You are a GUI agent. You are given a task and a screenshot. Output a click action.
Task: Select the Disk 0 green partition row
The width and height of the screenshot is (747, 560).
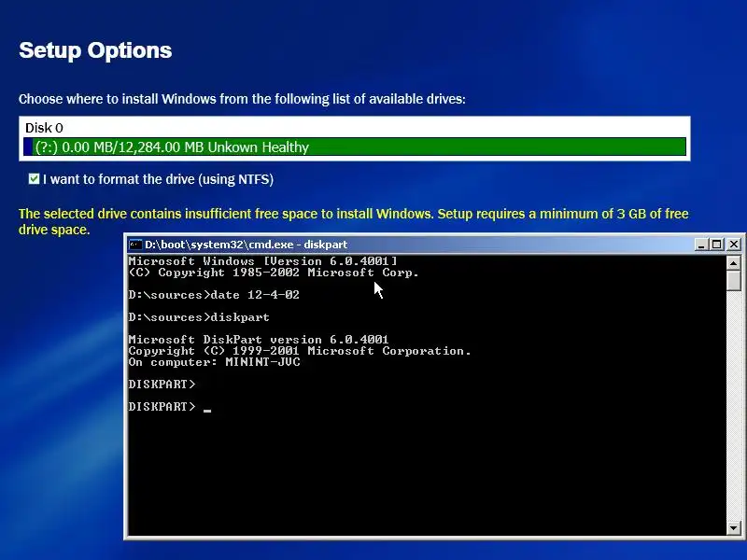coord(355,147)
